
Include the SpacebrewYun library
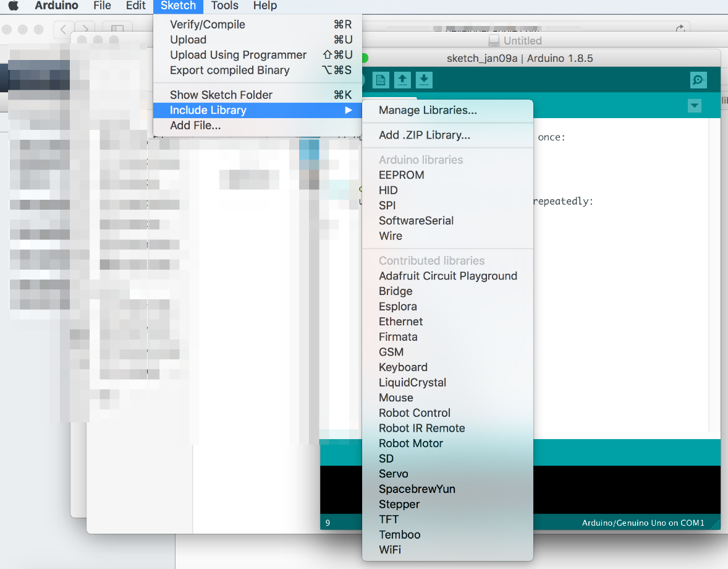[447, 489]
